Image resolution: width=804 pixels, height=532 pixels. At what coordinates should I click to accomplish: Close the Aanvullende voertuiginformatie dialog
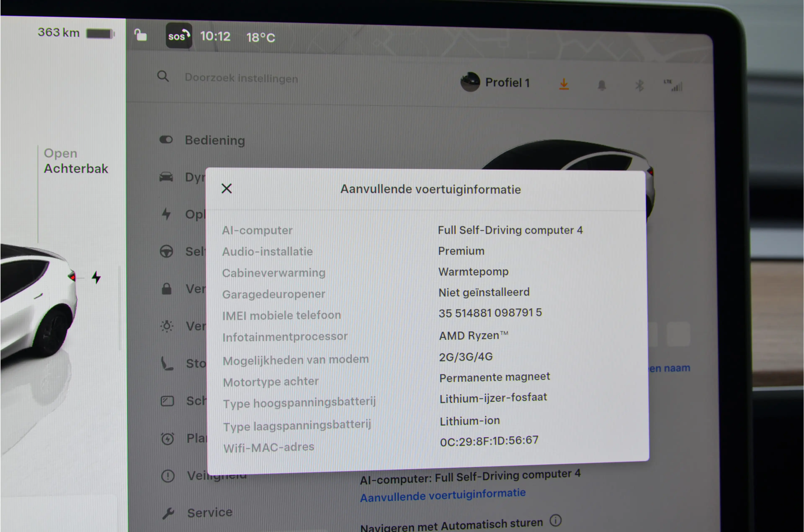click(x=226, y=188)
